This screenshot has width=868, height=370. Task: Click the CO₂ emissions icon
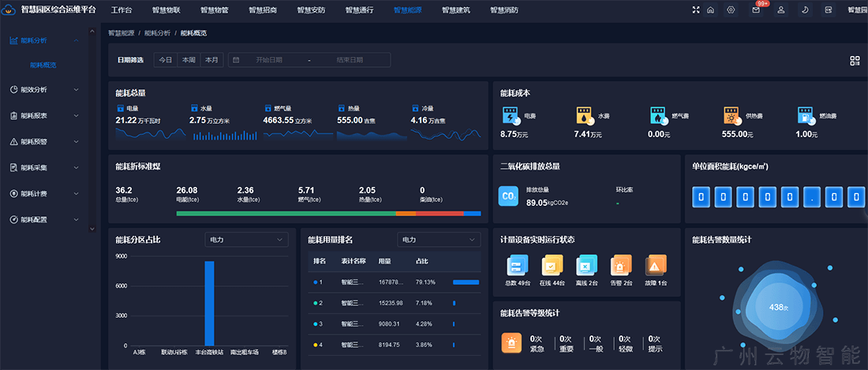pyautogui.click(x=510, y=196)
